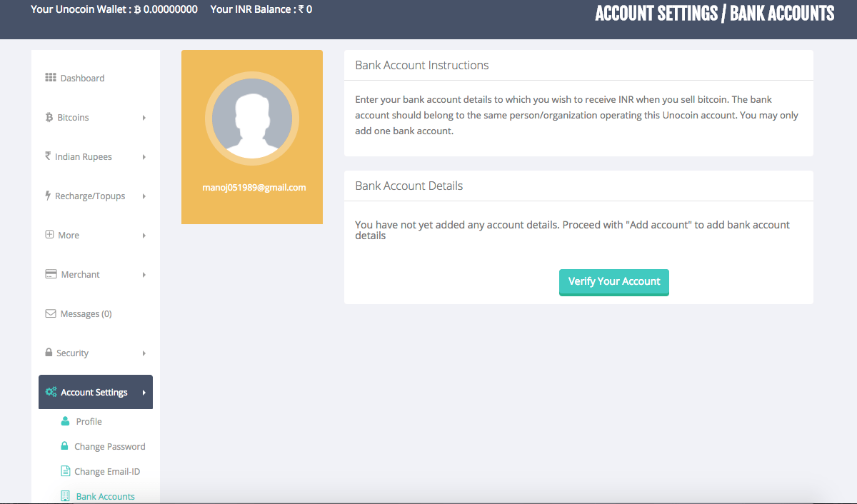
Task: Click the INR Balance ₹ 0 text
Action: coord(261,9)
